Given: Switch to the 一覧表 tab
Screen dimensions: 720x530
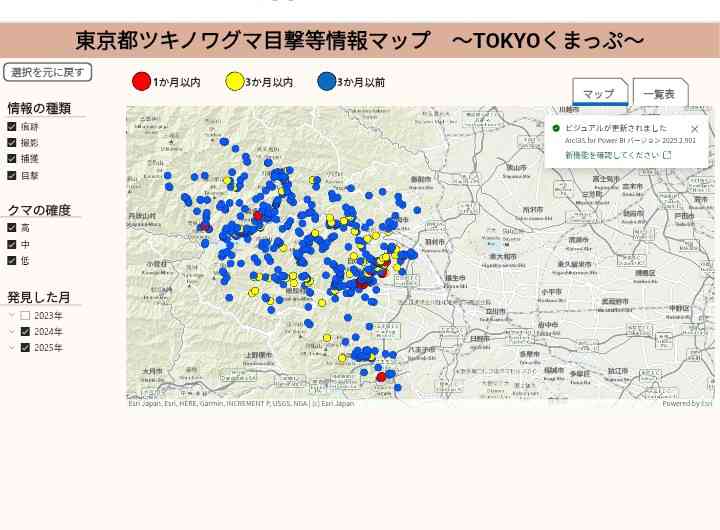Looking at the screenshot, I should [x=660, y=92].
